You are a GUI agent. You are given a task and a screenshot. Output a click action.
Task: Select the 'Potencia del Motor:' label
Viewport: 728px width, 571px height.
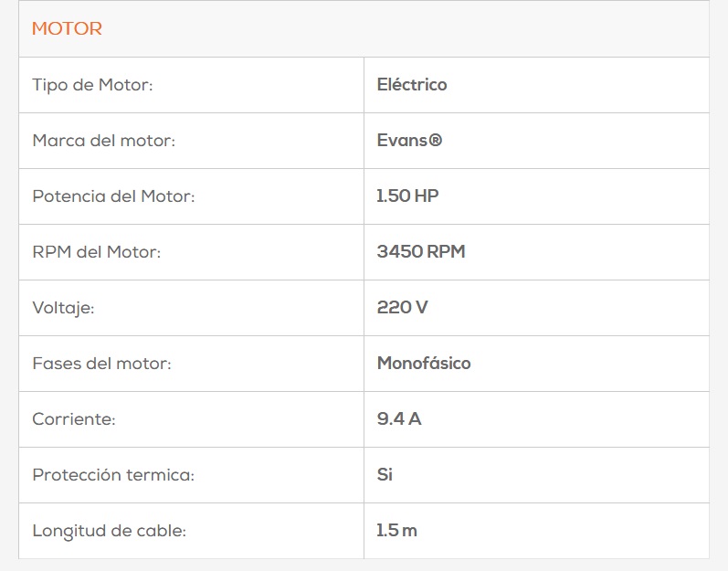(x=113, y=196)
